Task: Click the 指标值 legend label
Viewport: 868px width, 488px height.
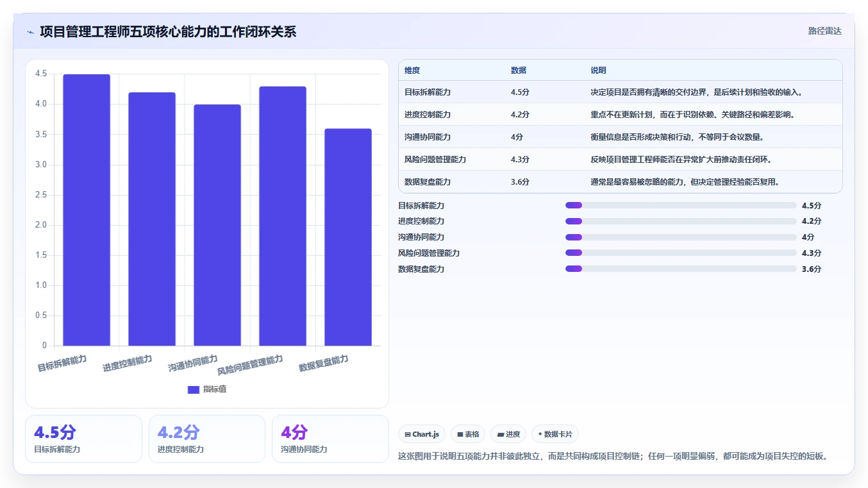Action: (215, 390)
